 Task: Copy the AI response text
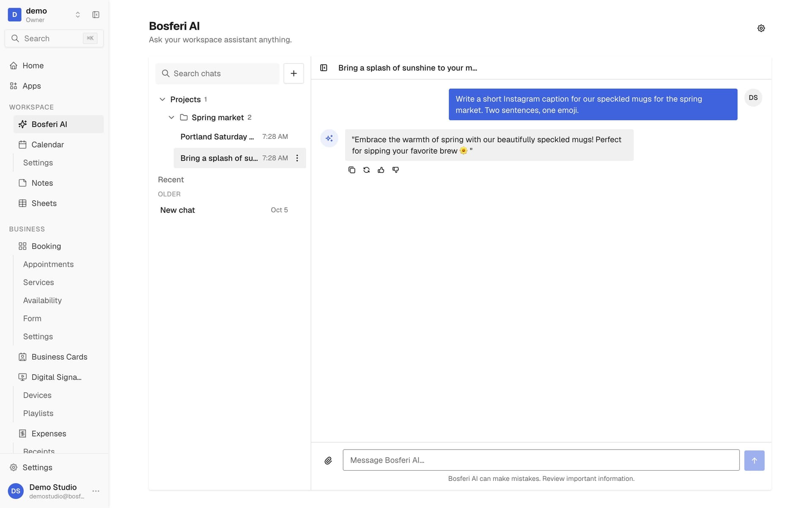coord(351,170)
